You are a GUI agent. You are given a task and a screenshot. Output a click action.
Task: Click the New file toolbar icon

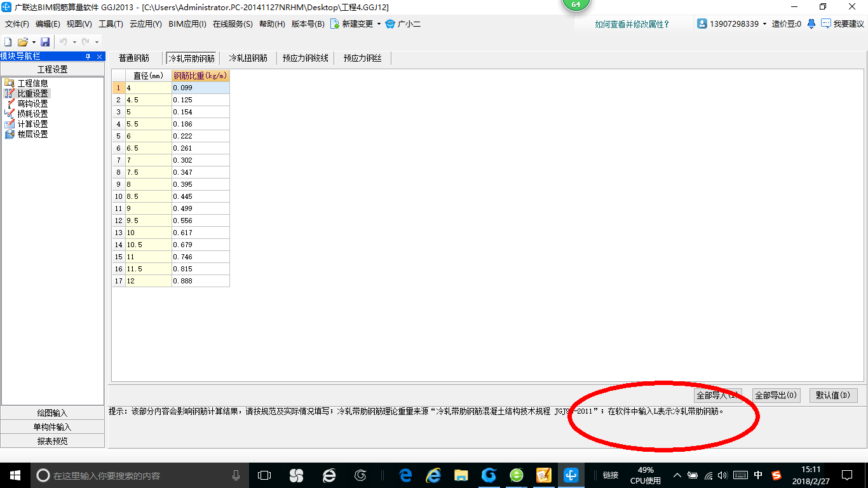(x=8, y=41)
